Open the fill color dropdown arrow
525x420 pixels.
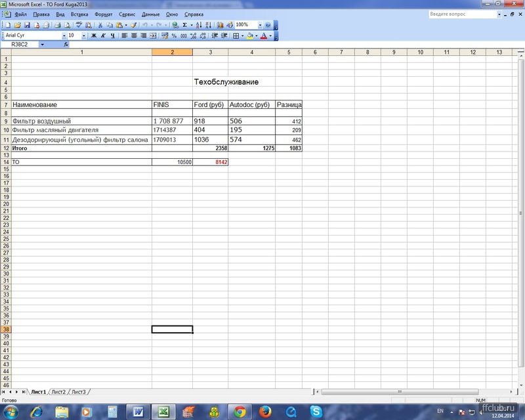[x=257, y=35]
